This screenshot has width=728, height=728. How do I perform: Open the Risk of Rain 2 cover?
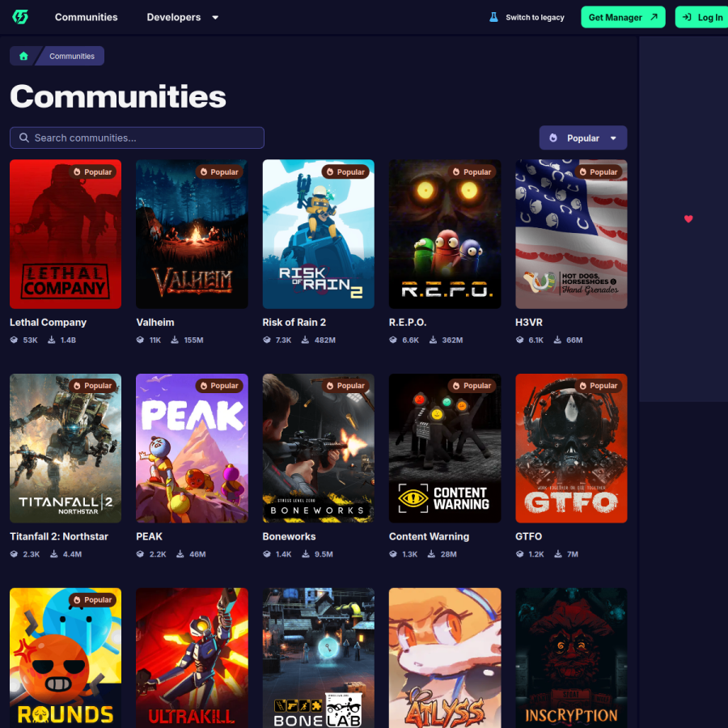click(x=318, y=234)
